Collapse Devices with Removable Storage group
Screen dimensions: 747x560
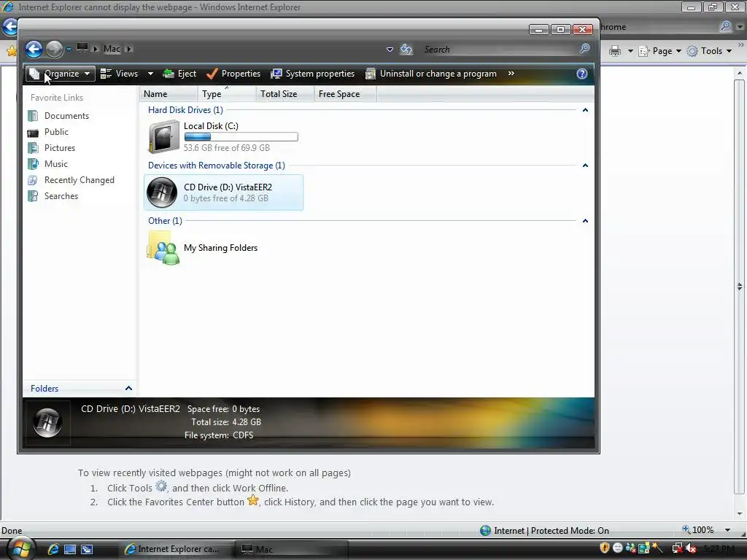585,166
